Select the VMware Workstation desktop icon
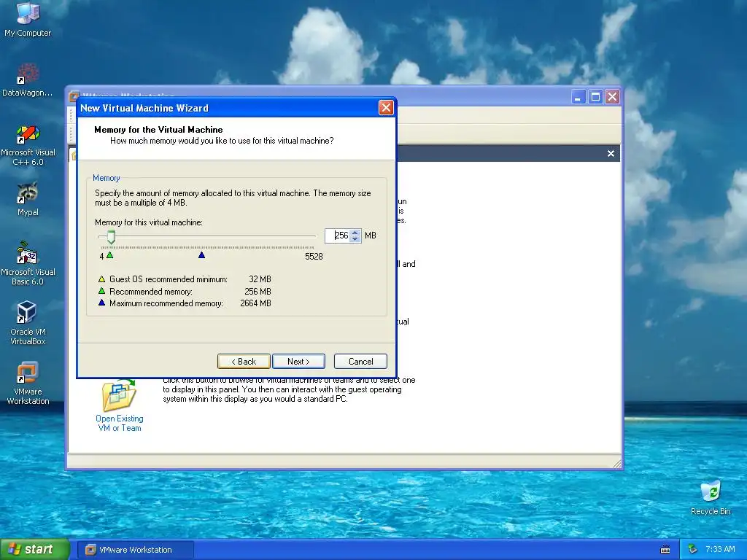747x560 pixels. [x=28, y=384]
